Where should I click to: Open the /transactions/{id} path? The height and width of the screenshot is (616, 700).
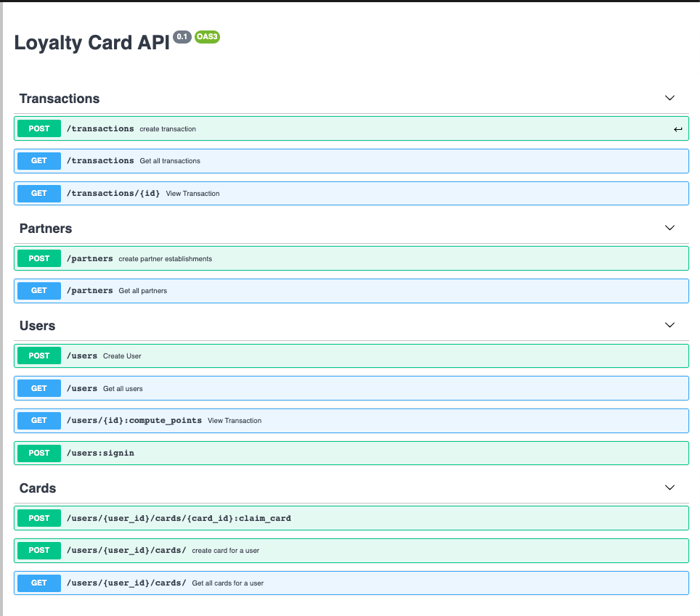tap(113, 193)
